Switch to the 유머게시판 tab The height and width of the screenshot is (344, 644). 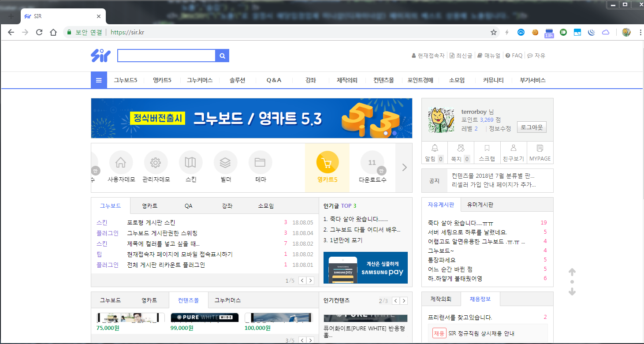tap(480, 205)
